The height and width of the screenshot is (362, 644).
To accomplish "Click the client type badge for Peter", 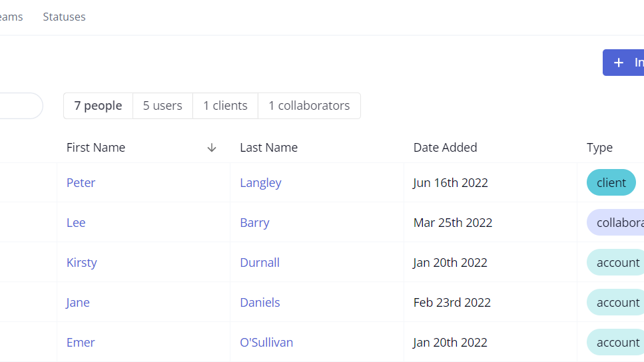I will (611, 183).
